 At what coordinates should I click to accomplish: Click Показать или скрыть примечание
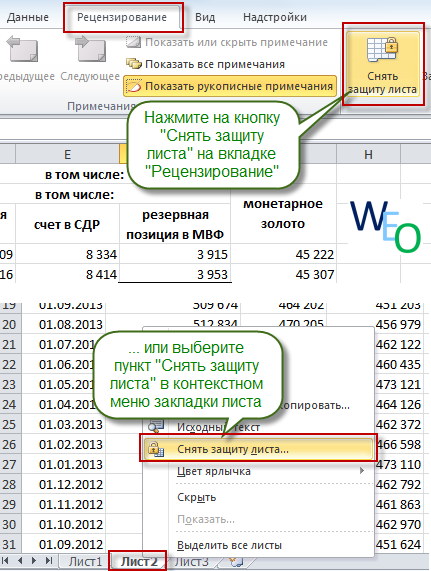(x=227, y=42)
